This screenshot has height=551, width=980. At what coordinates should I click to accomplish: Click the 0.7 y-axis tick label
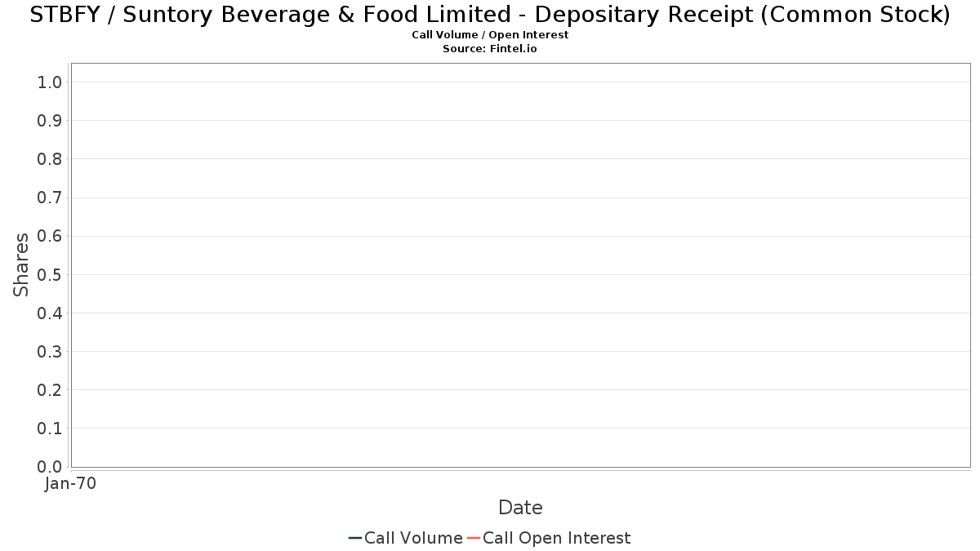[x=50, y=198]
